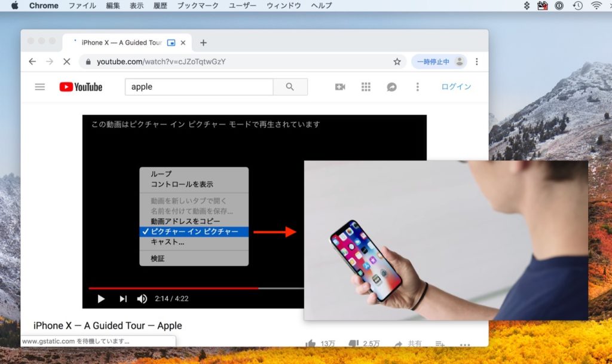Open Chrome's three-dot settings menu
612x364 pixels.
[476, 61]
